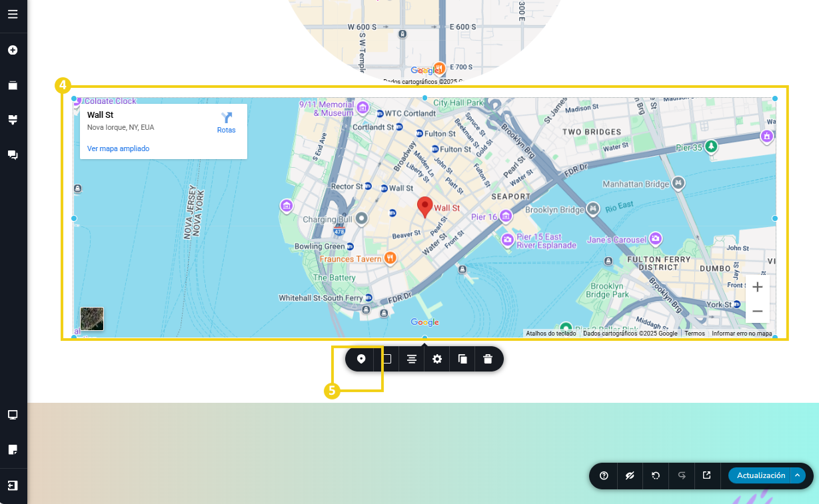Switch to desktop device view icon
The width and height of the screenshot is (819, 504).
(x=13, y=415)
